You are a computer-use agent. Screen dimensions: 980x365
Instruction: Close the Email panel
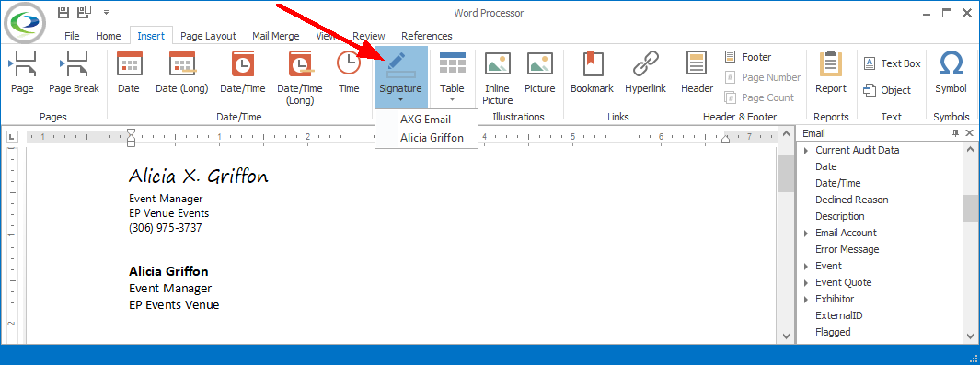click(x=969, y=133)
